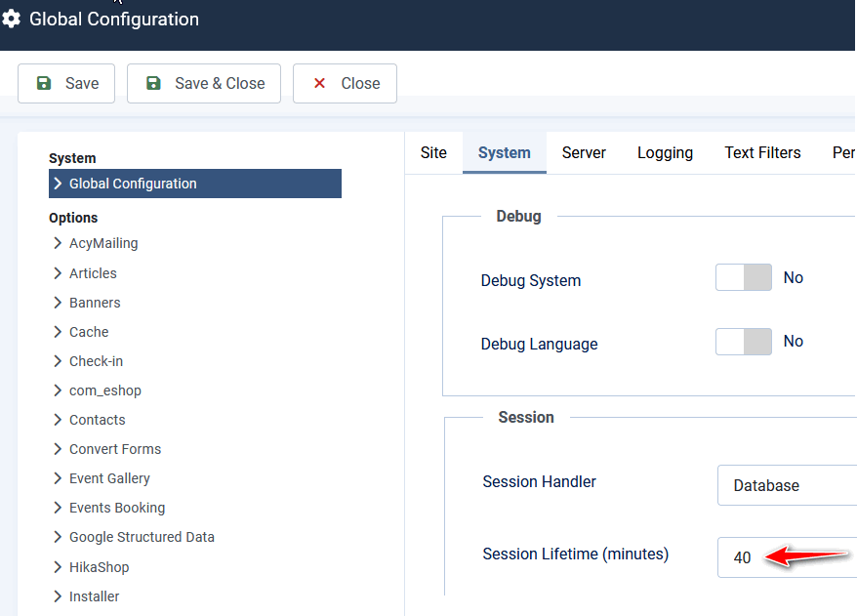857x616 pixels.
Task: Open the Convert Forms options link
Action: tap(115, 449)
